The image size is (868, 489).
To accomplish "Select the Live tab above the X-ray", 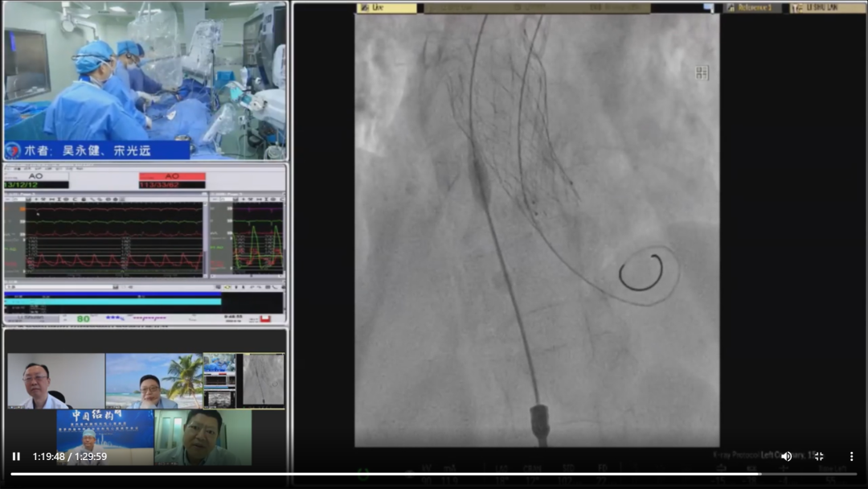I will 387,8.
